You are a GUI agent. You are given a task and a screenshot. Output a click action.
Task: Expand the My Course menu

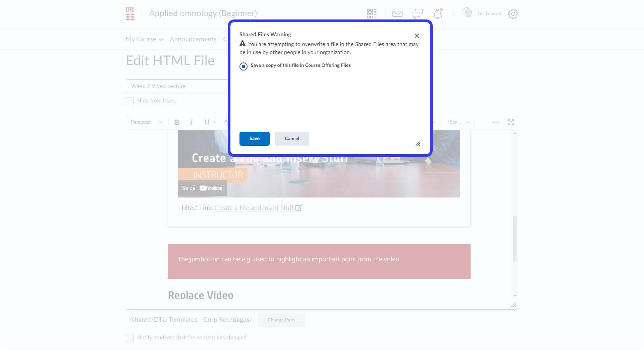tap(144, 39)
